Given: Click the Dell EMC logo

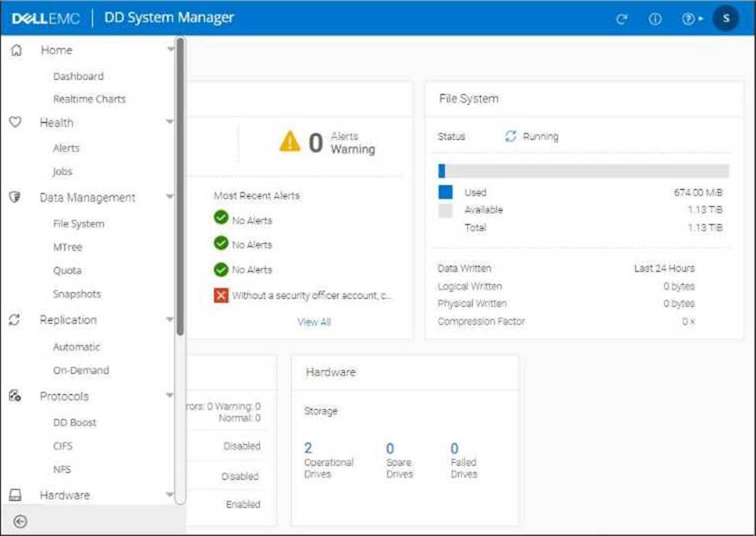Looking at the screenshot, I should [46, 19].
